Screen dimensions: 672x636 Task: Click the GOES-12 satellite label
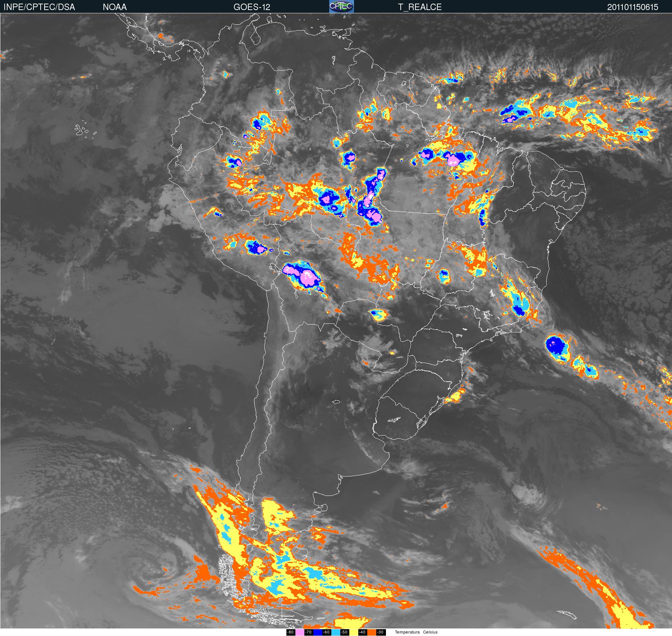coord(252,7)
